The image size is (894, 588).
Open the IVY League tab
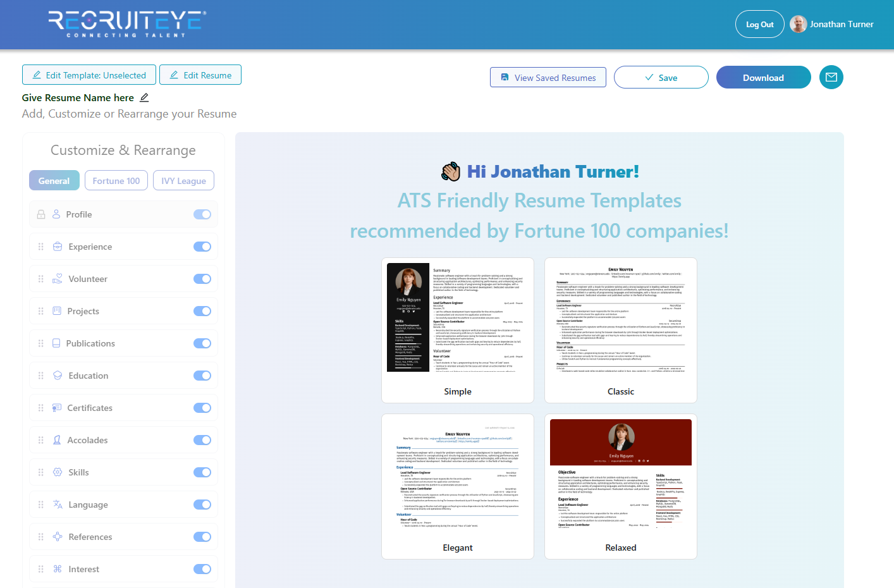(183, 181)
